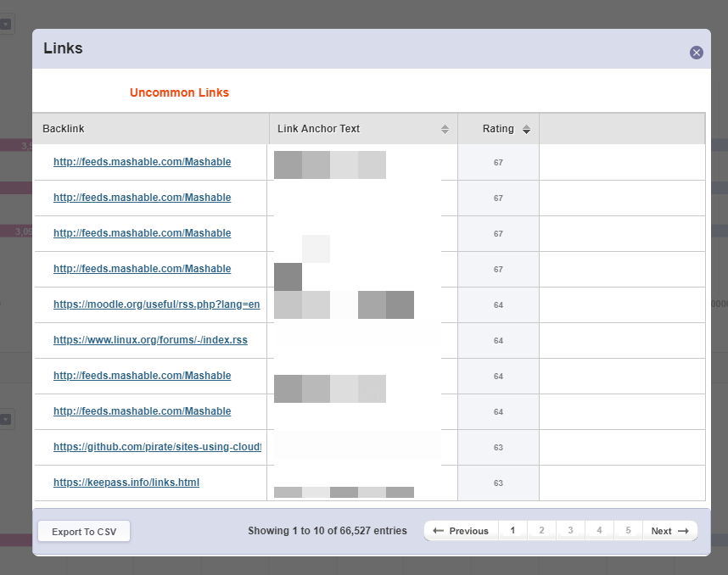728x575 pixels.
Task: Open the github.com pirate backlink
Action: click(x=157, y=447)
